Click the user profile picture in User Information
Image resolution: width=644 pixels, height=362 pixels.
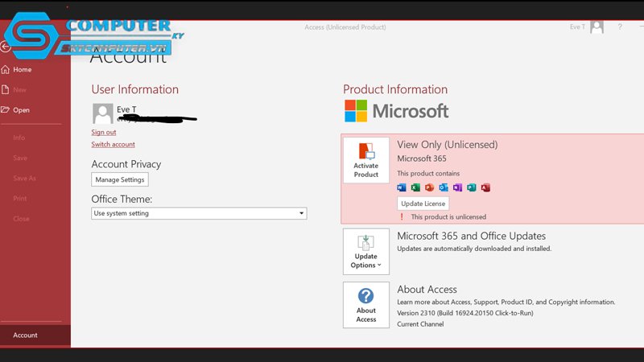tap(103, 113)
